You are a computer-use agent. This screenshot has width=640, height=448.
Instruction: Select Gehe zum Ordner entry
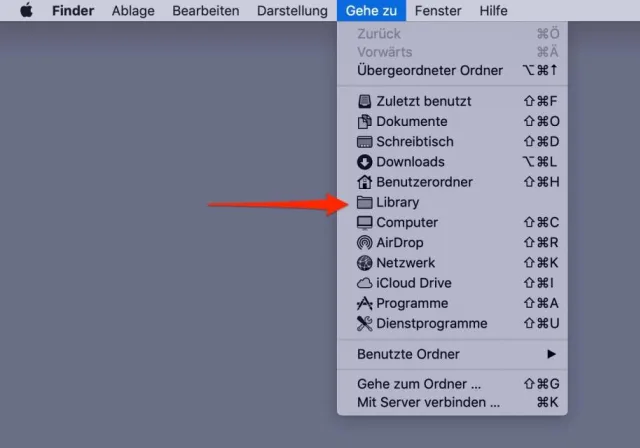coord(420,383)
